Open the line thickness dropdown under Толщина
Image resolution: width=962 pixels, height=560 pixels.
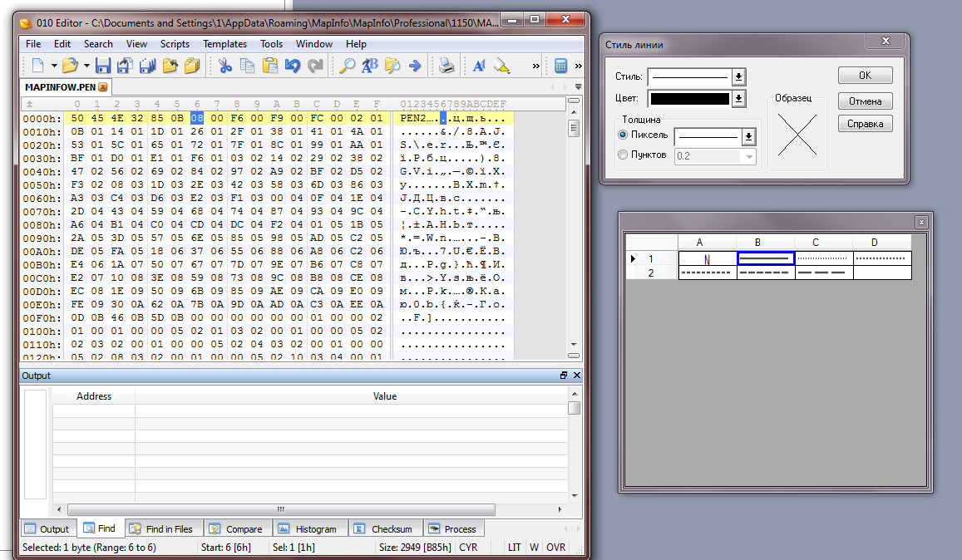(x=748, y=135)
